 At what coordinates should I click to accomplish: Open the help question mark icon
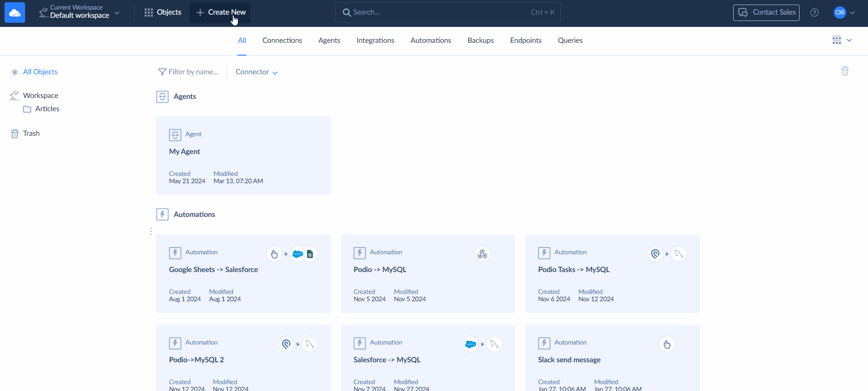(x=814, y=13)
